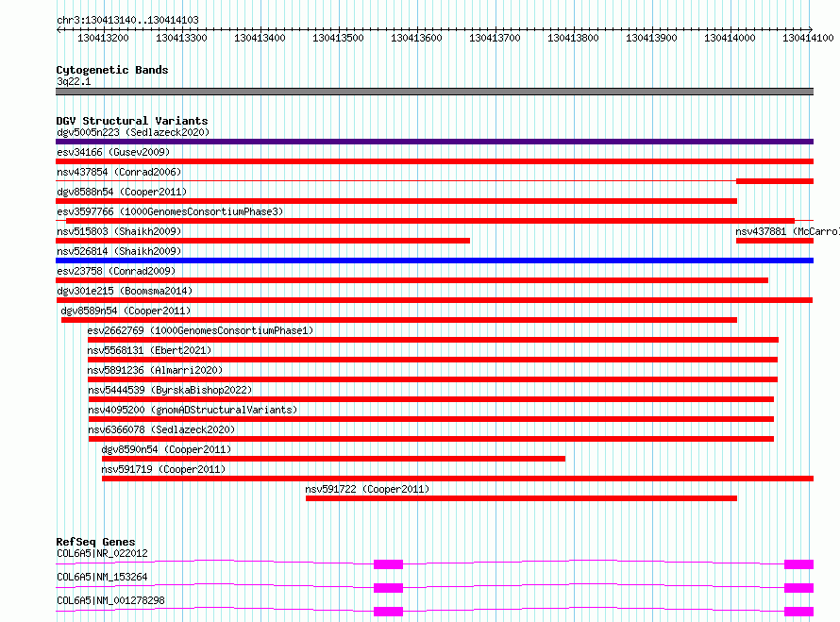Click the thick red end of nsv437854 bar
Image resolution: width=840 pixels, height=622 pixels.
click(775, 181)
